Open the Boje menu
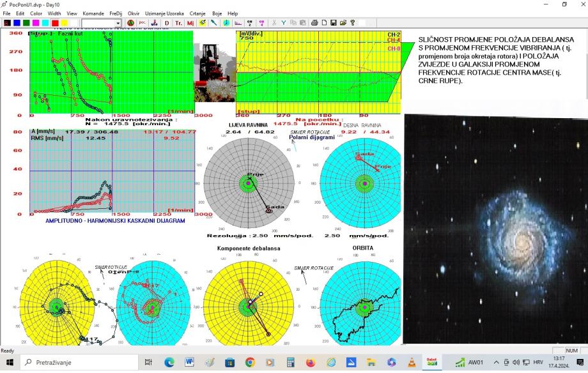588x373 pixels. click(217, 13)
